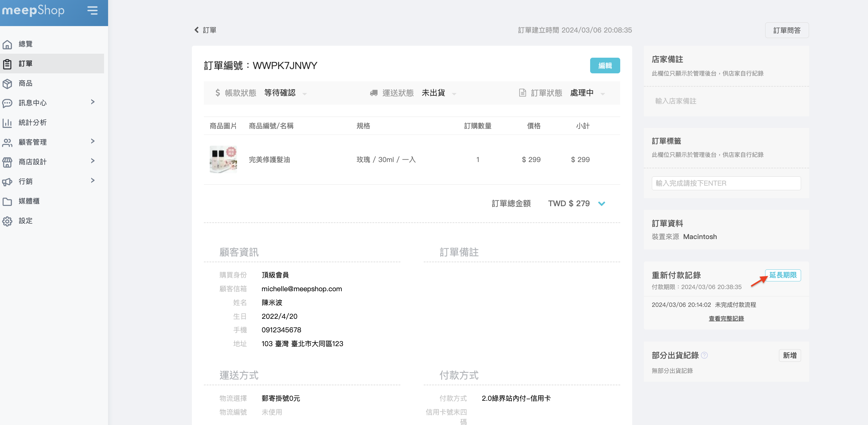Click the blue 編輯 button
Viewport: 868px width, 425px height.
605,66
